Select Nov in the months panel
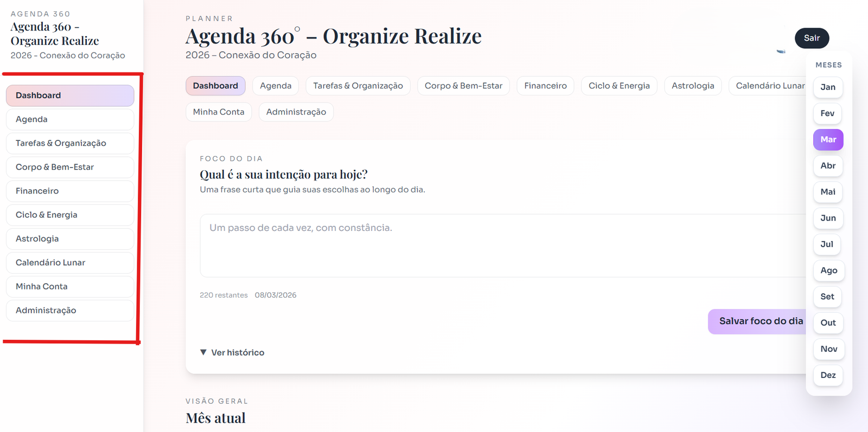 point(829,349)
